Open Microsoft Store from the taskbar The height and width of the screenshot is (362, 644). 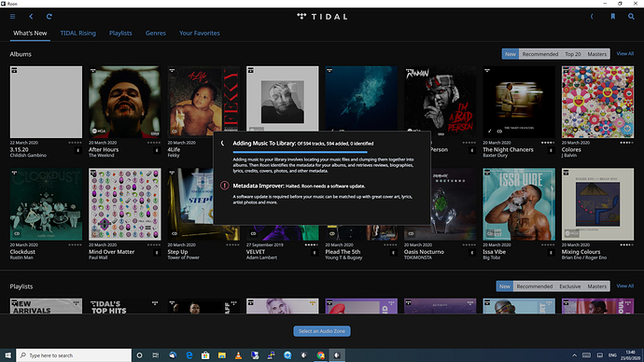pyautogui.click(x=205, y=355)
